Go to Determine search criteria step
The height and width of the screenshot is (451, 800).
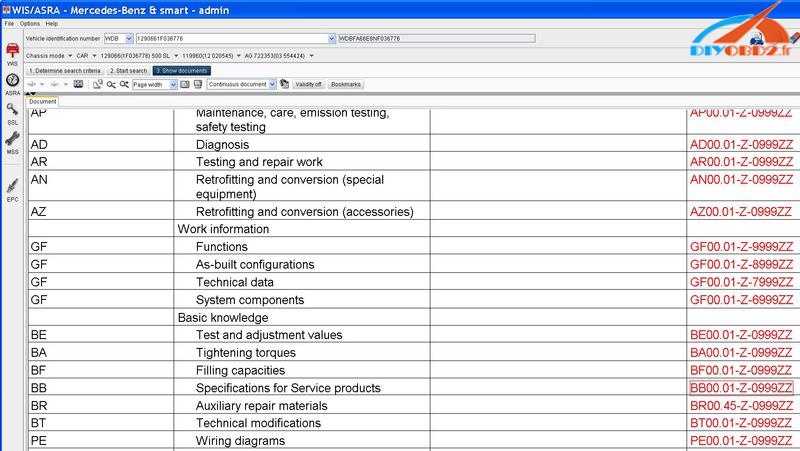coord(64,71)
